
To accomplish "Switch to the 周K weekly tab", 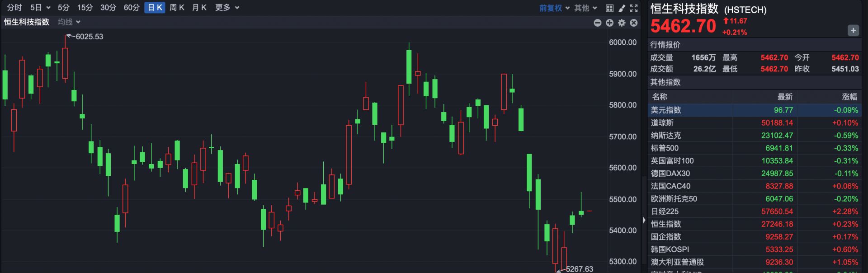I will click(x=176, y=8).
